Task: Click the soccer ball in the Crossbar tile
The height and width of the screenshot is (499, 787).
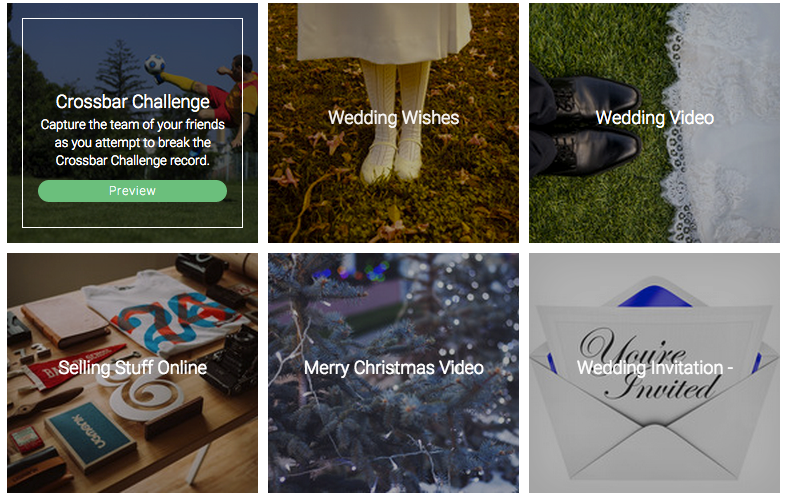Action: [x=155, y=64]
